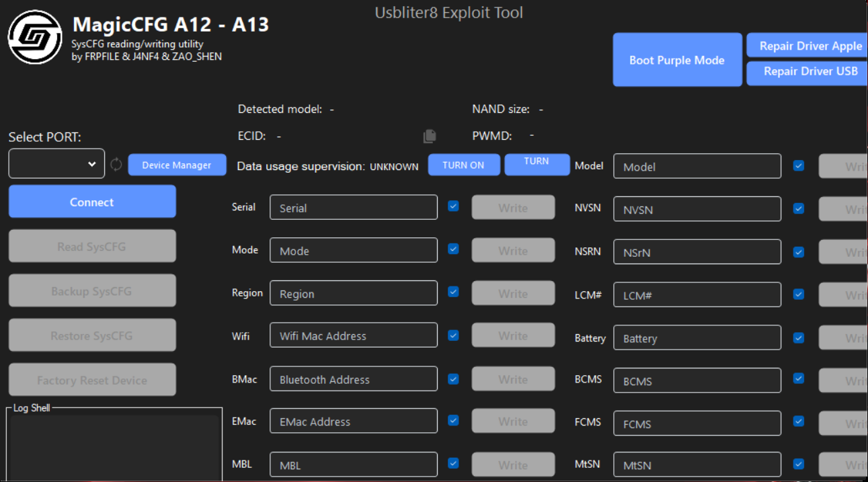Click the NAND size label

[x=501, y=109]
